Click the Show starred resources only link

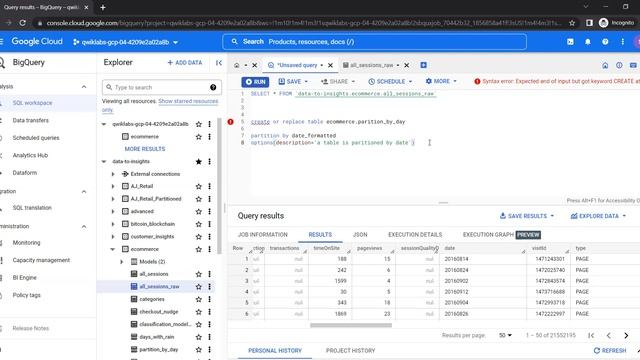pos(160,105)
